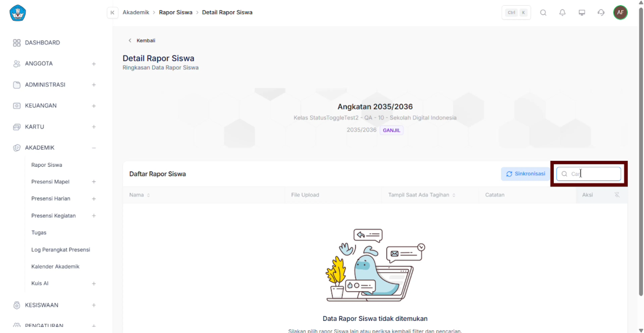Open Kalender Akademik
The image size is (644, 333).
55,267
